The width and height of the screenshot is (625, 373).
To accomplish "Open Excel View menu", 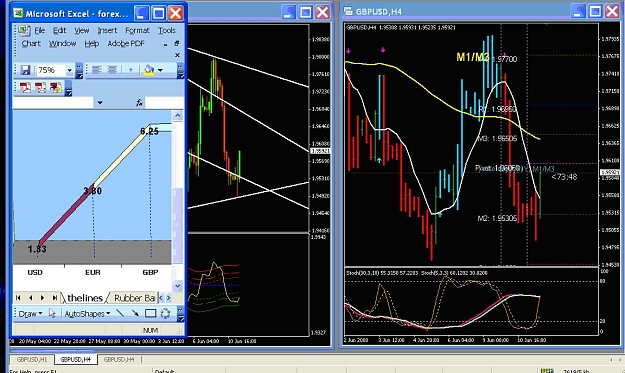I will (x=82, y=30).
